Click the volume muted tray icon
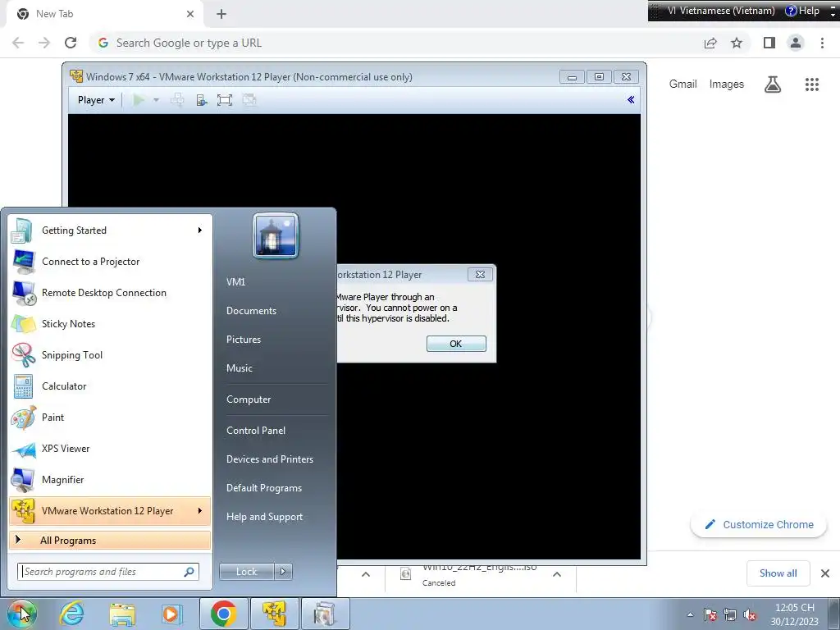Screen dimensions: 840x630 pos(750,615)
